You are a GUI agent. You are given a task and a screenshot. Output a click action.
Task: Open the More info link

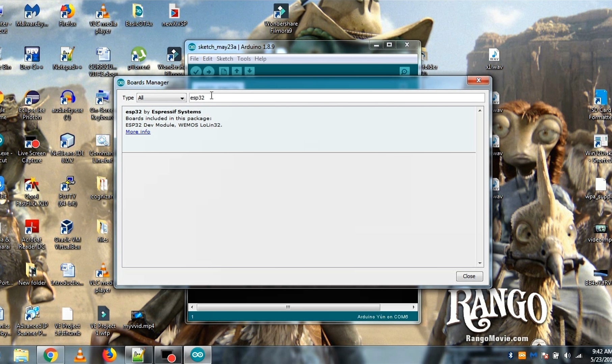[x=138, y=132]
